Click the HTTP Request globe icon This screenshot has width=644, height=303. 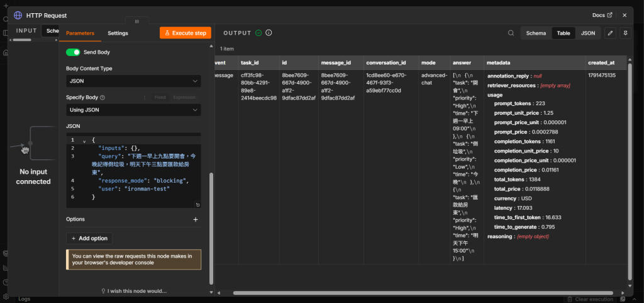pyautogui.click(x=18, y=15)
